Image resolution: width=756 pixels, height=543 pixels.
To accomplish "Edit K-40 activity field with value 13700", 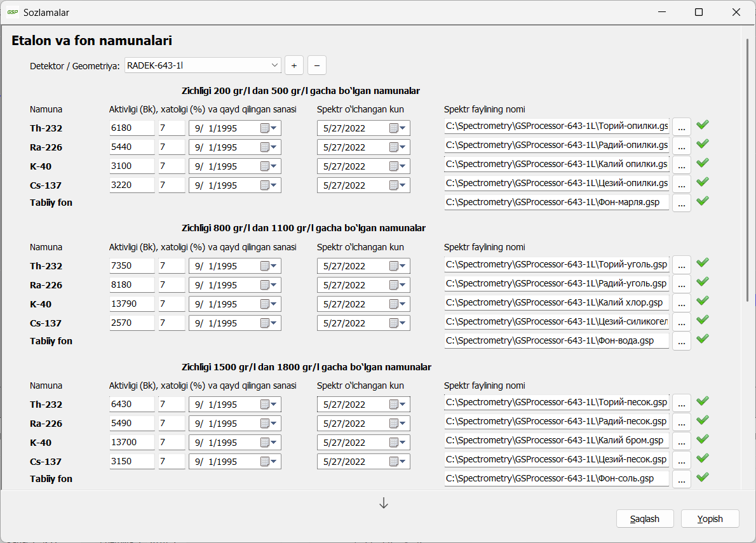I will 132,442.
